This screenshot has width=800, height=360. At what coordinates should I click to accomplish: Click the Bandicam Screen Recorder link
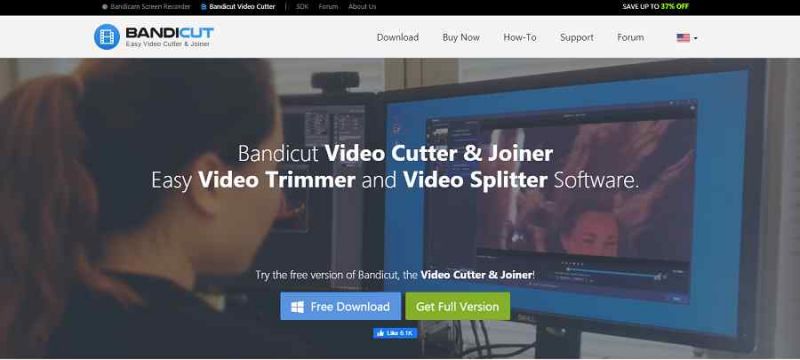(x=150, y=7)
